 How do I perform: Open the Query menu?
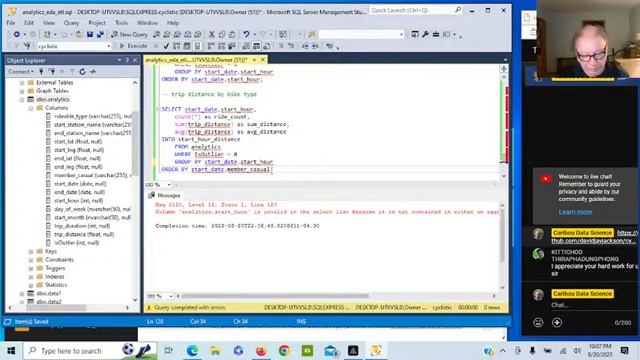[71, 23]
